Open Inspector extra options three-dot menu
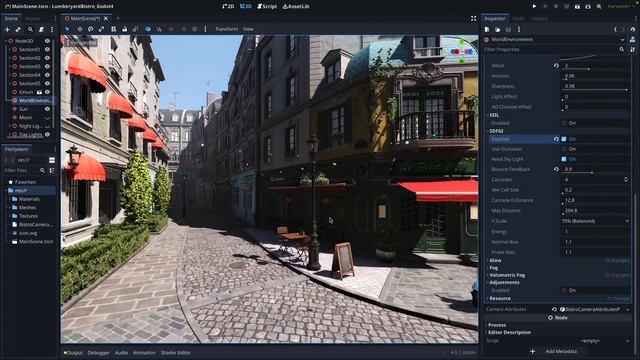 (x=519, y=29)
